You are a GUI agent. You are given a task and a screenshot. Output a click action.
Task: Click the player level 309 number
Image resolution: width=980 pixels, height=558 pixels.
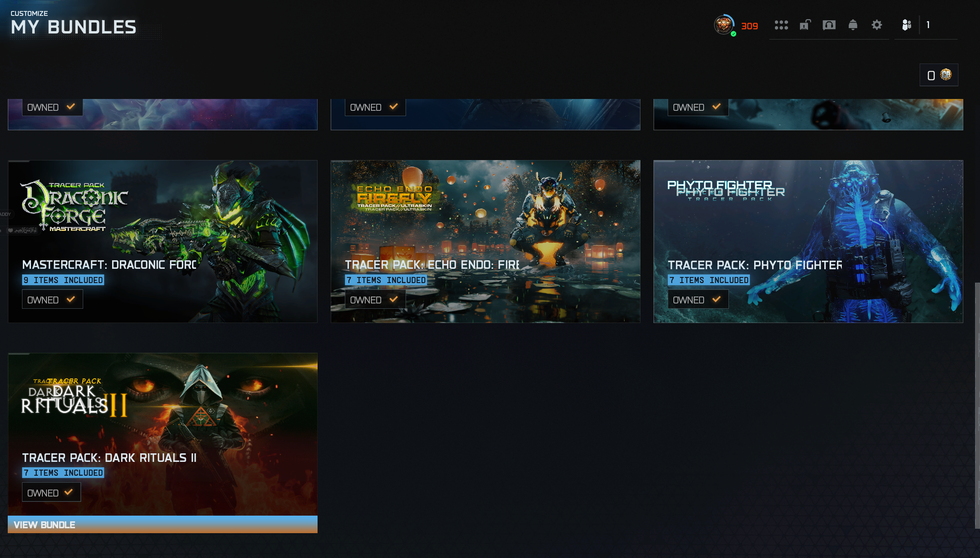coord(749,26)
